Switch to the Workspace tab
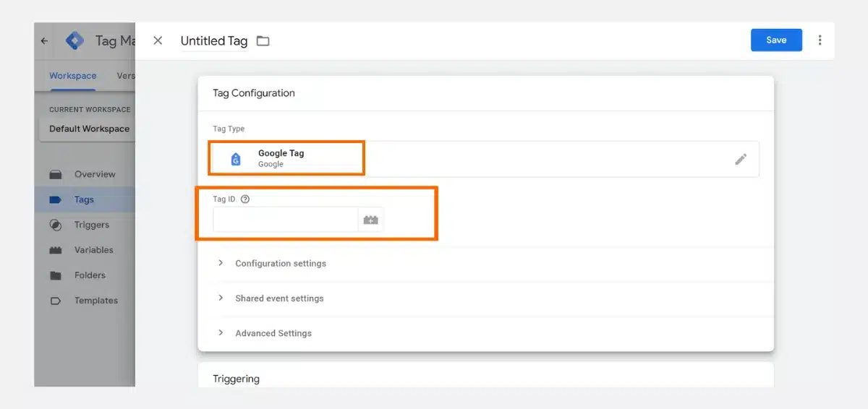 tap(72, 76)
